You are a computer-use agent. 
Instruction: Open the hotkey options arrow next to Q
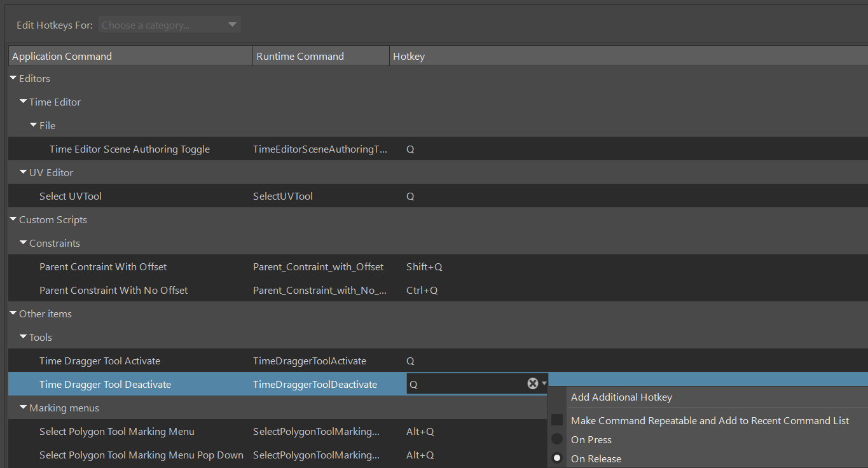544,383
